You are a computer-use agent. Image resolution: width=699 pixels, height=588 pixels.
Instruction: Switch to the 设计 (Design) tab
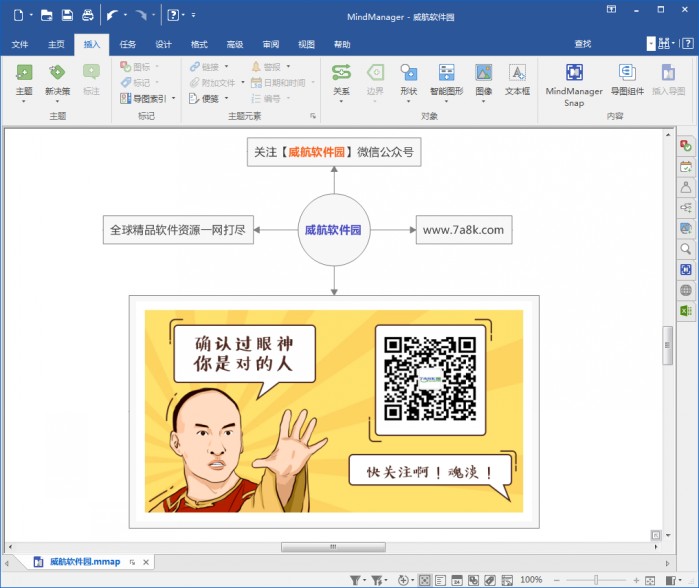tap(163, 44)
